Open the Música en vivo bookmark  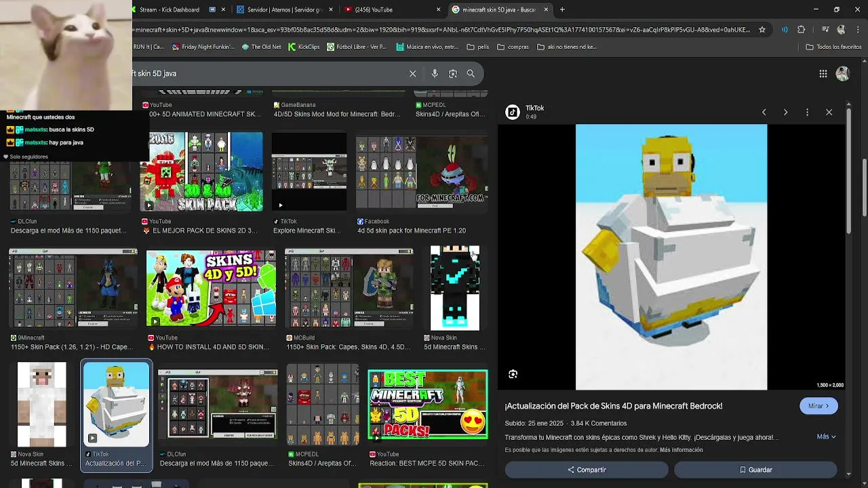[428, 47]
